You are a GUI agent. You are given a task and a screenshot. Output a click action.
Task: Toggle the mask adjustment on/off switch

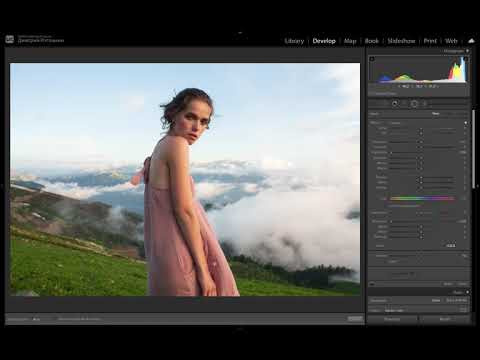point(372,284)
